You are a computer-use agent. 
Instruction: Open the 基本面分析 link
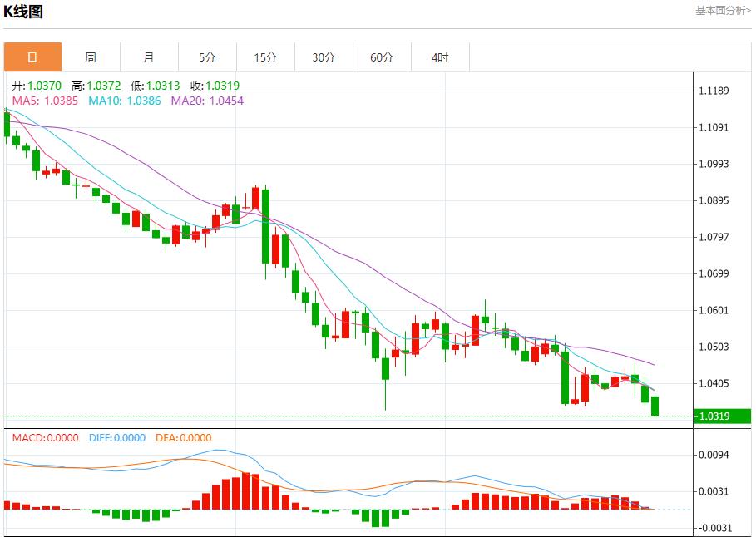click(x=722, y=11)
